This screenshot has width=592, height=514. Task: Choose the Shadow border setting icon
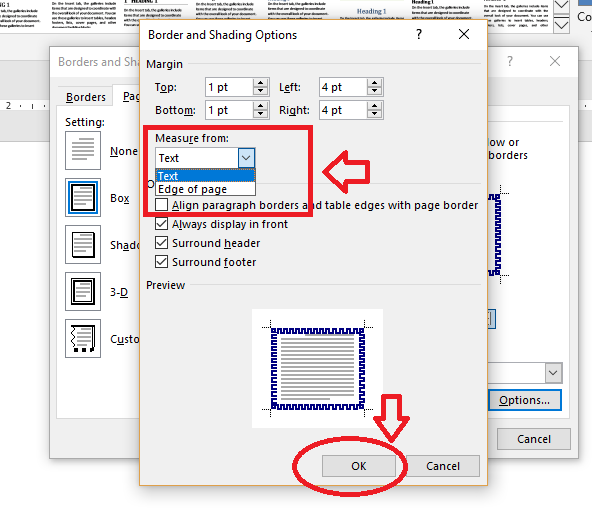pyautogui.click(x=83, y=244)
